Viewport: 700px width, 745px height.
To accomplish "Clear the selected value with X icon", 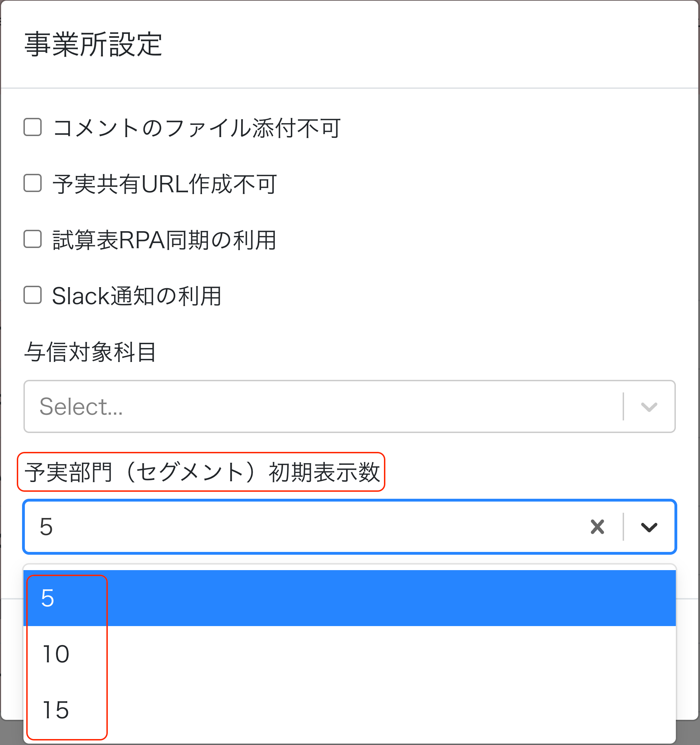I will click(597, 526).
